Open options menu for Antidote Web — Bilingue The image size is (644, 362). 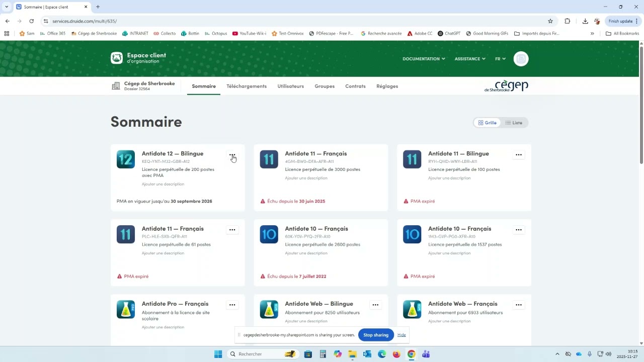[375, 305]
